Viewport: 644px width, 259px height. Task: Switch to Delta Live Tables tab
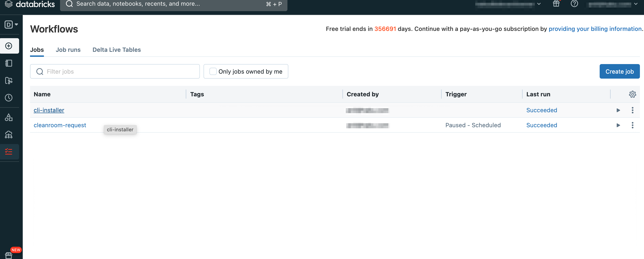coord(116,50)
